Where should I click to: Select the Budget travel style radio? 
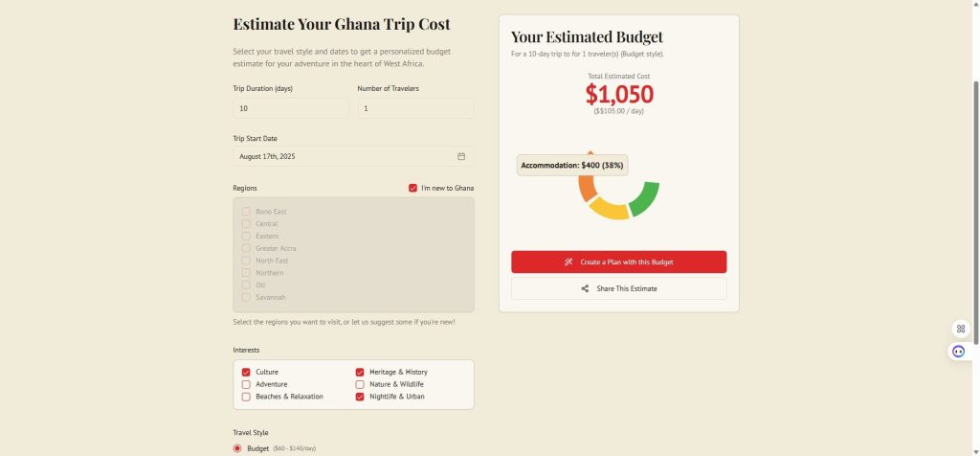point(237,448)
